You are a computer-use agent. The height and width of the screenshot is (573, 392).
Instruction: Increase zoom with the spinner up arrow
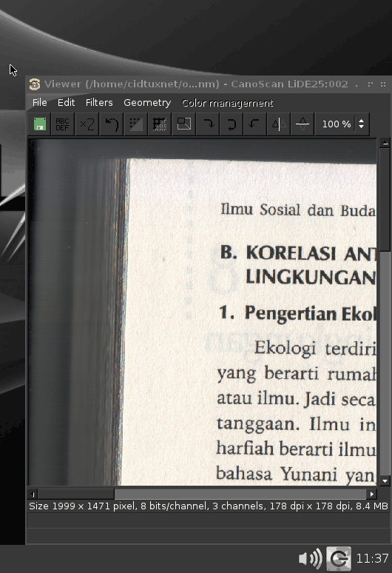362,121
